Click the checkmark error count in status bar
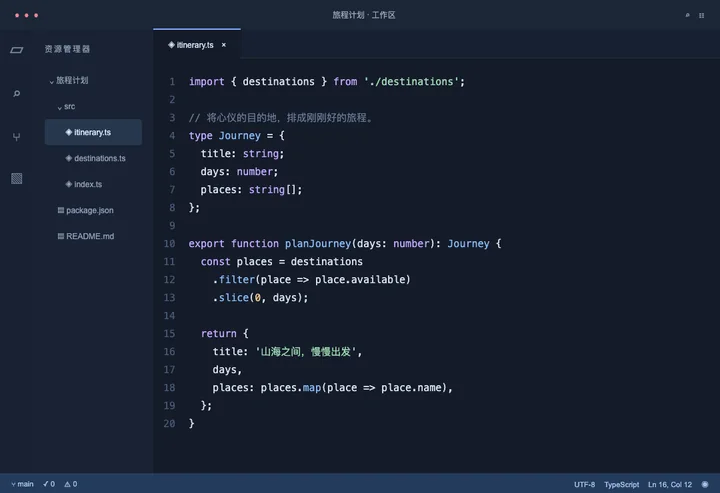The height and width of the screenshot is (493, 720). 49,484
